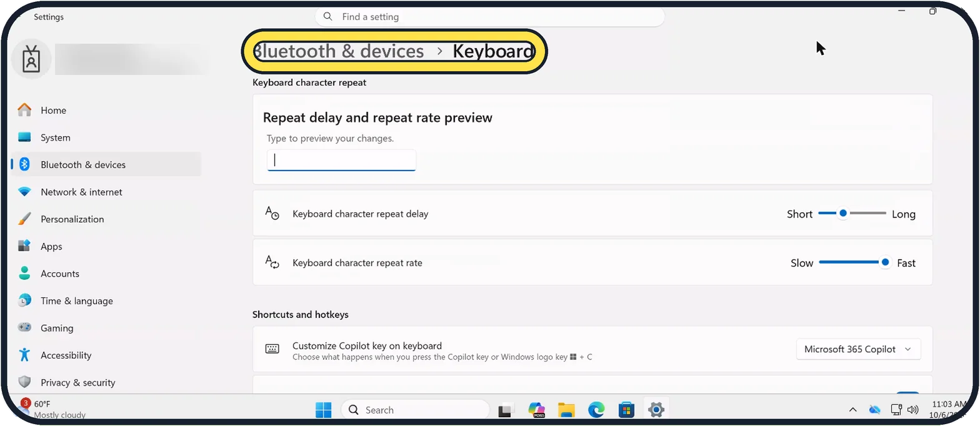Click the Settings gear in taskbar

coord(656,410)
